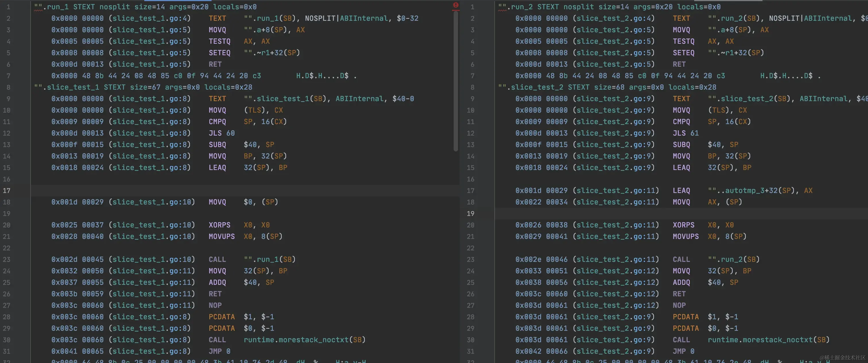
Task: Click the slice_test_1 STEXT size=67 header line
Action: [143, 87]
